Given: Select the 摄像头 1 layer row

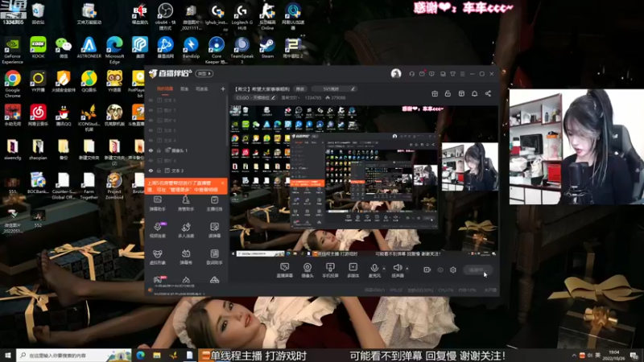Looking at the screenshot, I should [x=186, y=150].
